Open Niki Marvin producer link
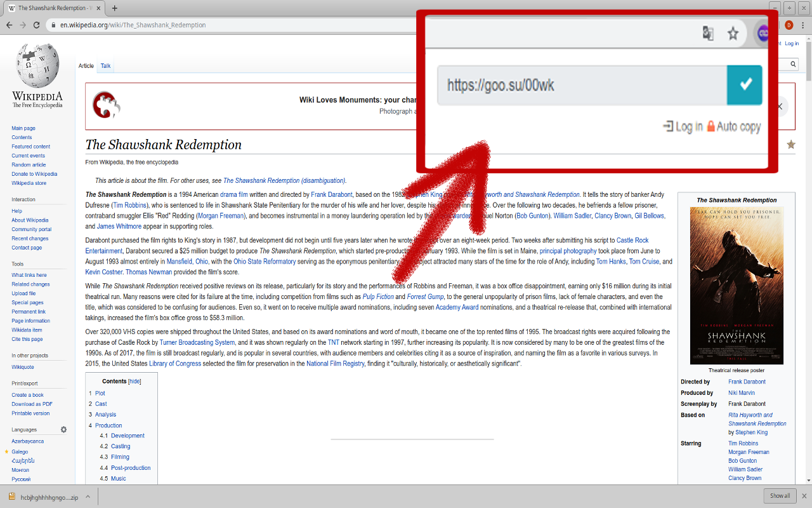812x508 pixels. [742, 393]
